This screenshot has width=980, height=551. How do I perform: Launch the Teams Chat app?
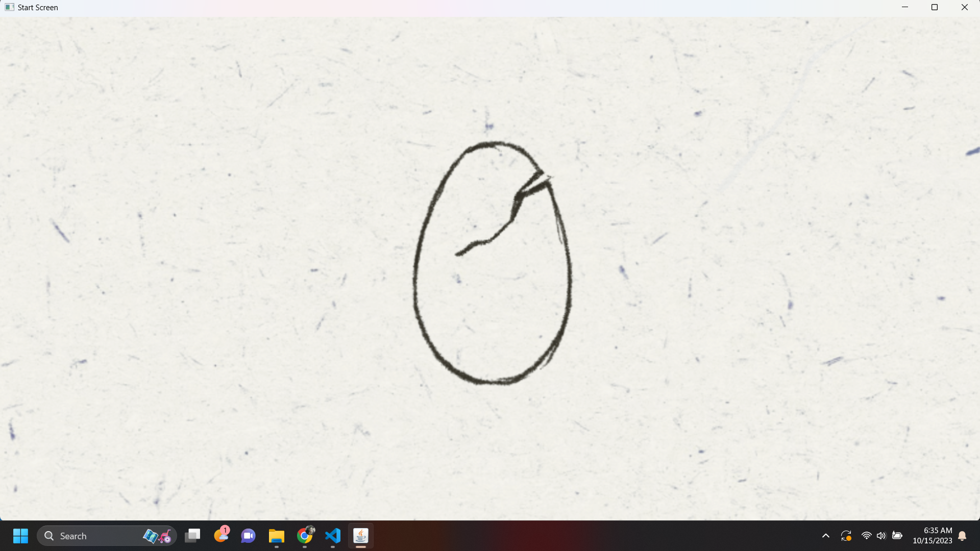tap(249, 536)
